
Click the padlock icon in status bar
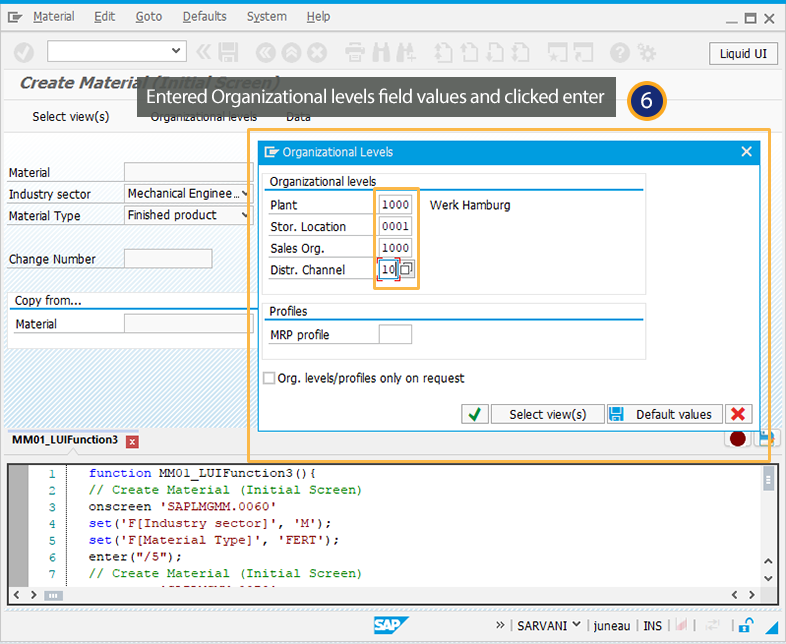[x=746, y=625]
